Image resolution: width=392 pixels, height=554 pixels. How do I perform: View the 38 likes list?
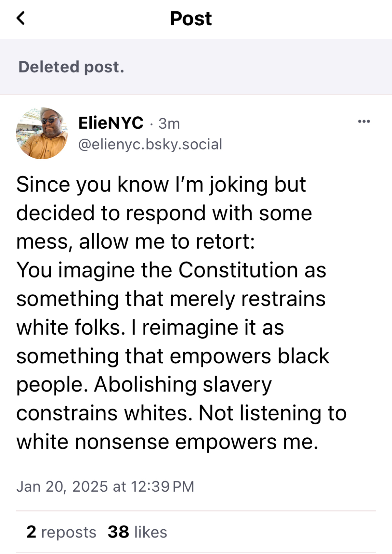point(137,532)
